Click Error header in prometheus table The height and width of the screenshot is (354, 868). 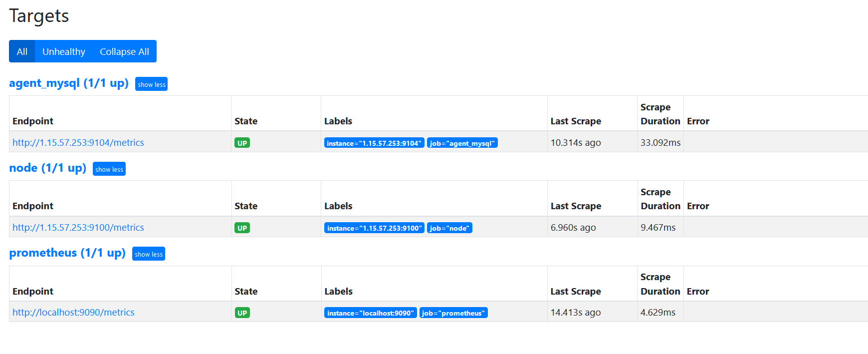pyautogui.click(x=698, y=291)
